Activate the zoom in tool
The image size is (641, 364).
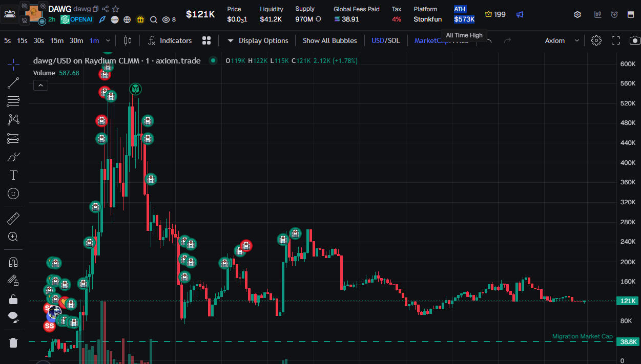[x=14, y=237]
